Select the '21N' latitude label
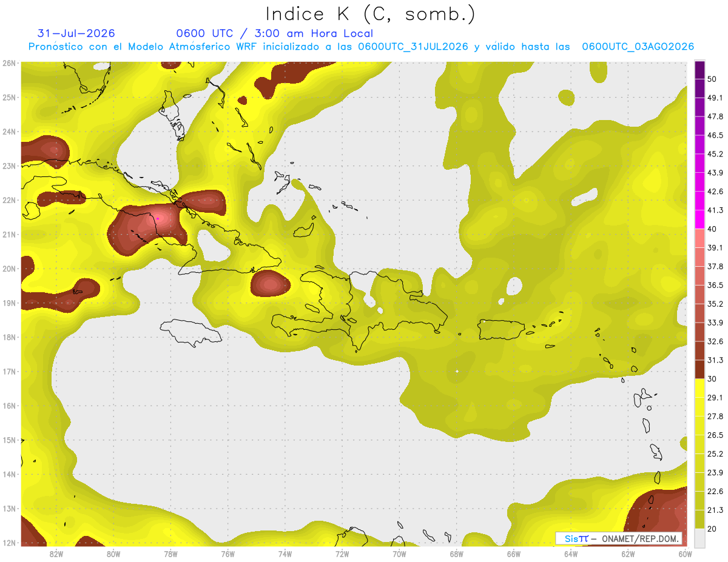This screenshot has height=562, width=728. pos(9,235)
